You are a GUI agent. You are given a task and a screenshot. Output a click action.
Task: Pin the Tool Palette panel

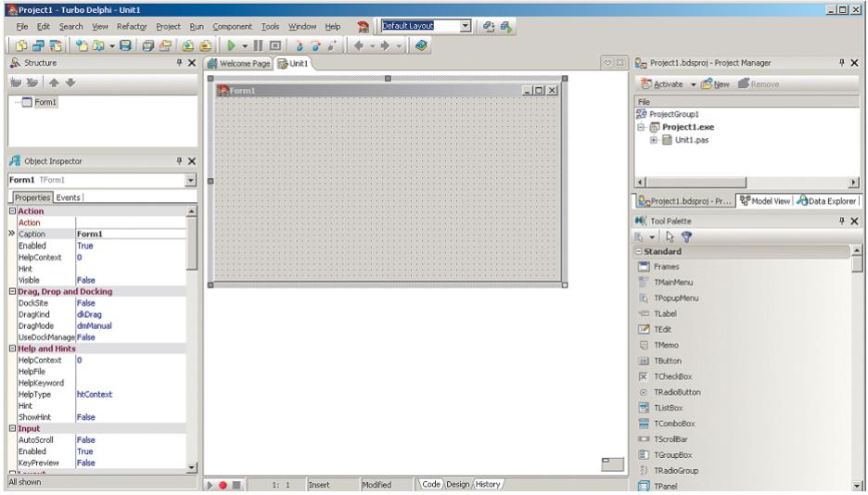pyautogui.click(x=841, y=221)
